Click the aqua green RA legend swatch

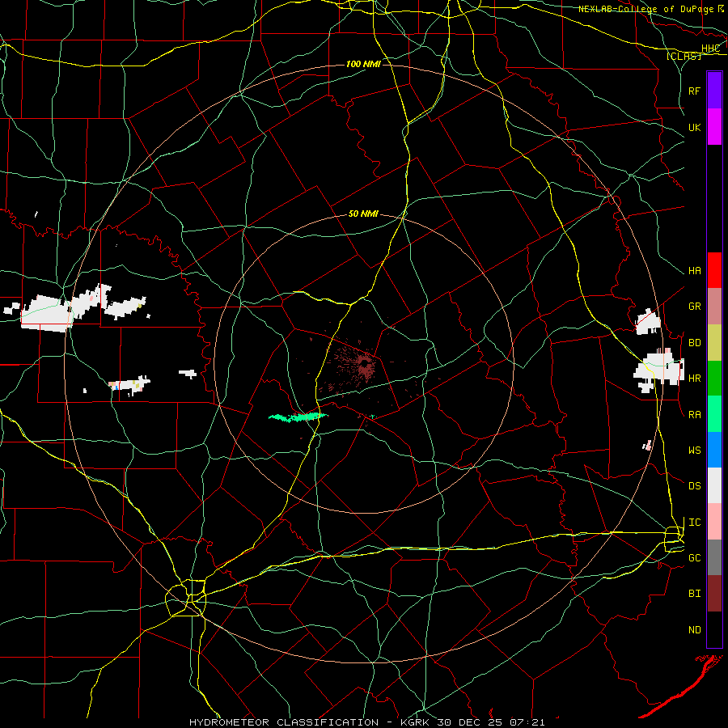point(714,414)
